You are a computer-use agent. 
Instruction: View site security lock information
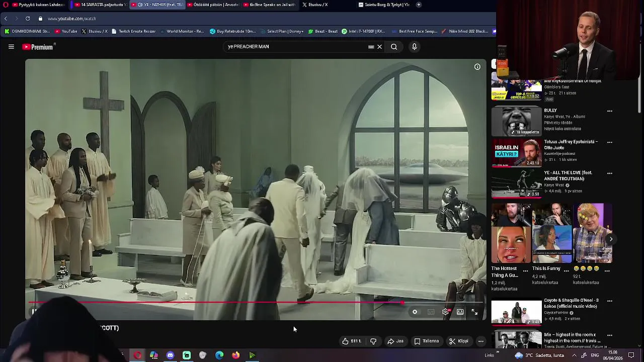point(40,19)
